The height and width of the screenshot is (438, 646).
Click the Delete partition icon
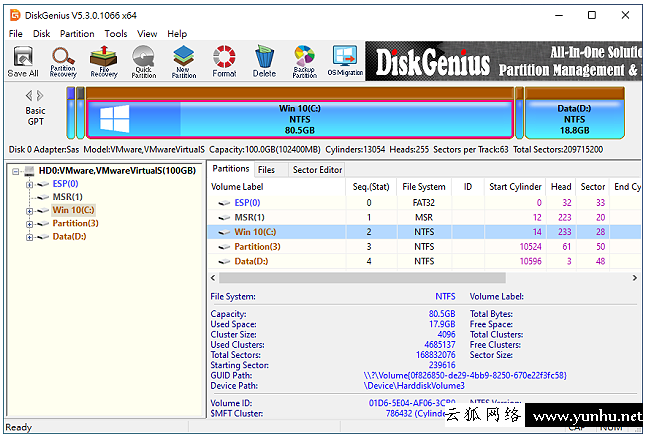coord(264,61)
